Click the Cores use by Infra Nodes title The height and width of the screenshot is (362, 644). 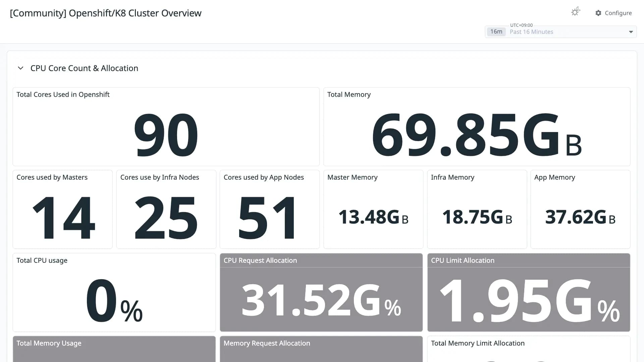click(160, 177)
